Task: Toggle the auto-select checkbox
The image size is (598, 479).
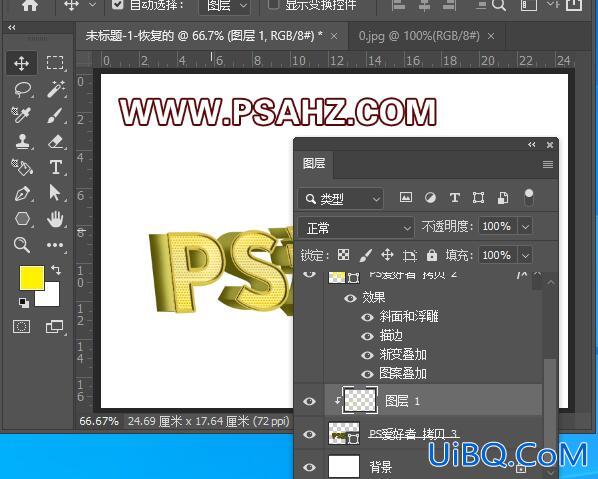Action: pyautogui.click(x=118, y=4)
